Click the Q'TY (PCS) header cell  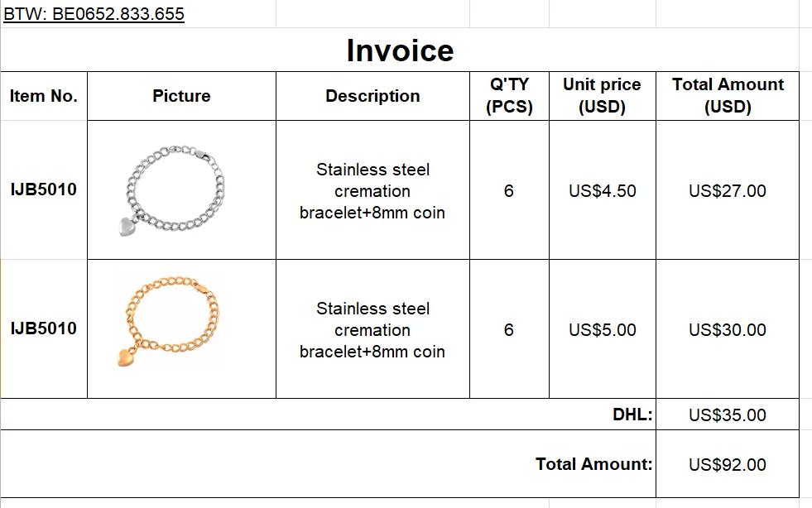click(x=510, y=96)
